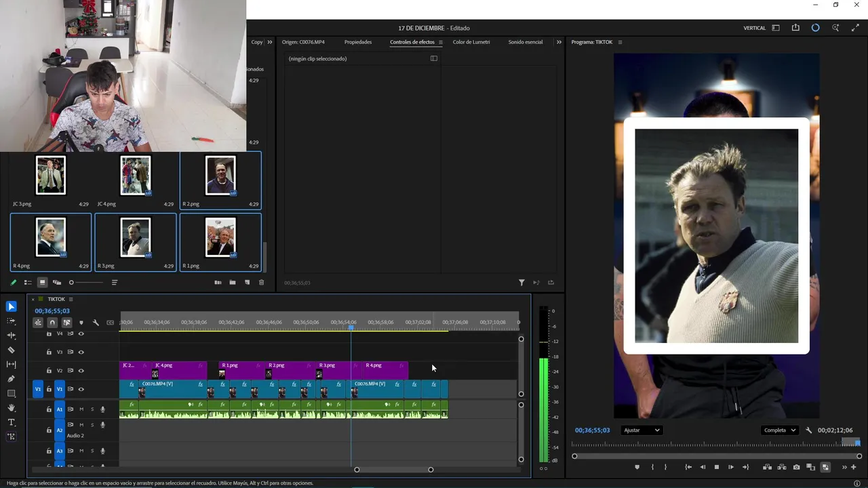Select the Razor tool
Screen dimensions: 868x488
point(12,350)
